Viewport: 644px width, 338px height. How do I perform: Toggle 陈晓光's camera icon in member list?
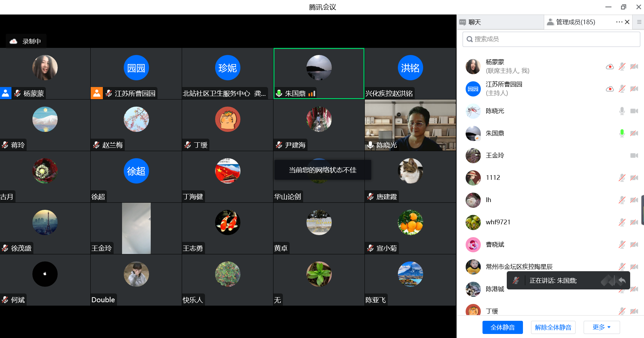(634, 111)
